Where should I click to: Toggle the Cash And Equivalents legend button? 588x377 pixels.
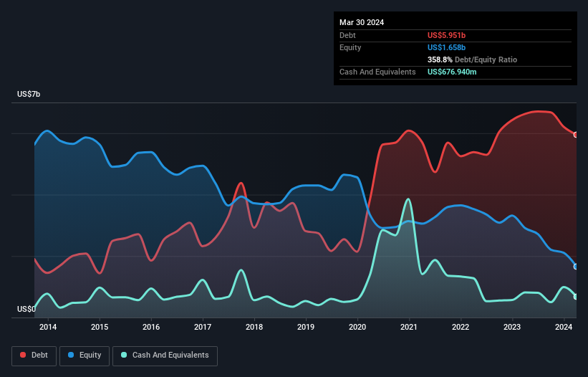pyautogui.click(x=165, y=355)
